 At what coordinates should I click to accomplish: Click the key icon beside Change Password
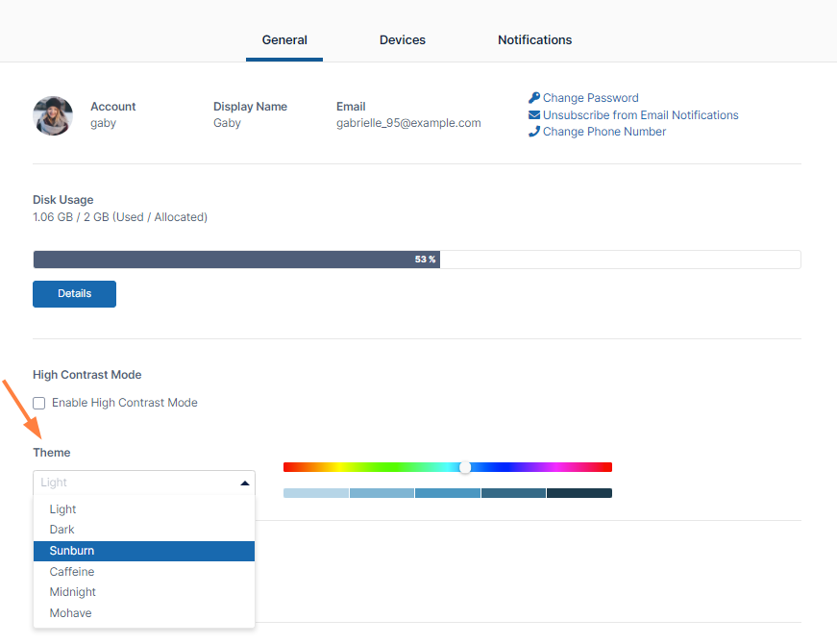[534, 98]
